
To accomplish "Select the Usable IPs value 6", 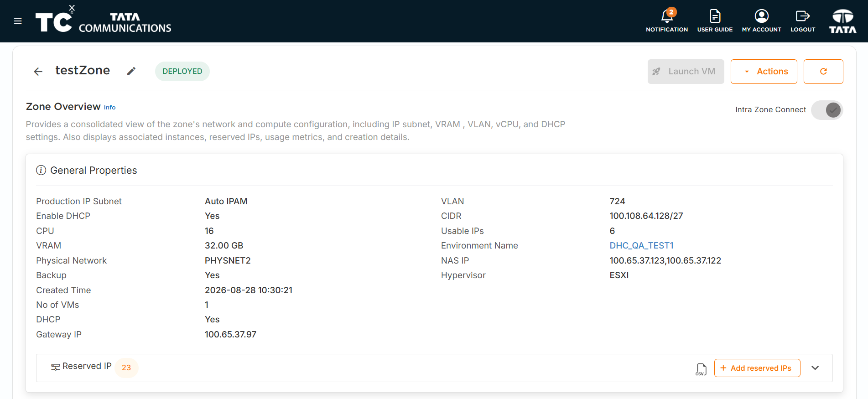I will click(612, 231).
